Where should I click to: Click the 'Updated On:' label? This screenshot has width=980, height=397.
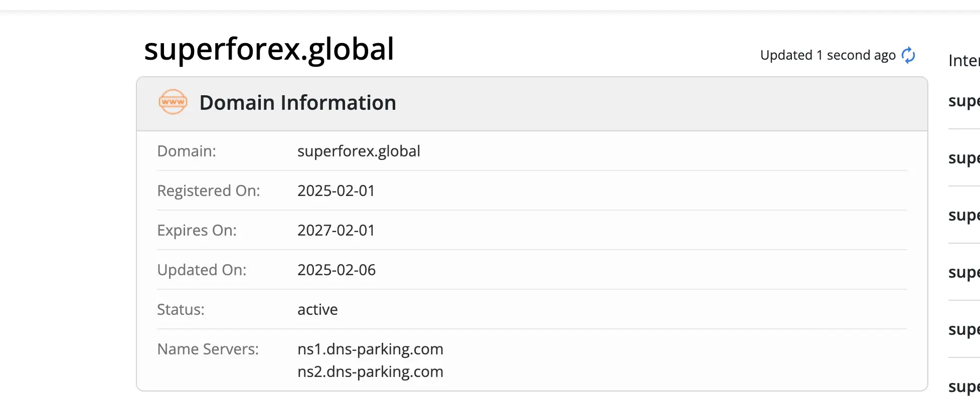coord(202,270)
